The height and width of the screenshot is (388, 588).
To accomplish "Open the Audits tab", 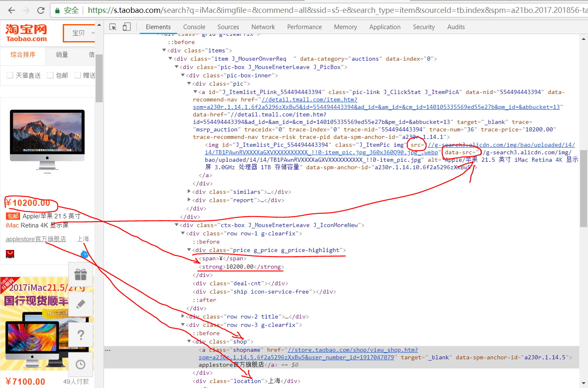I will point(456,27).
